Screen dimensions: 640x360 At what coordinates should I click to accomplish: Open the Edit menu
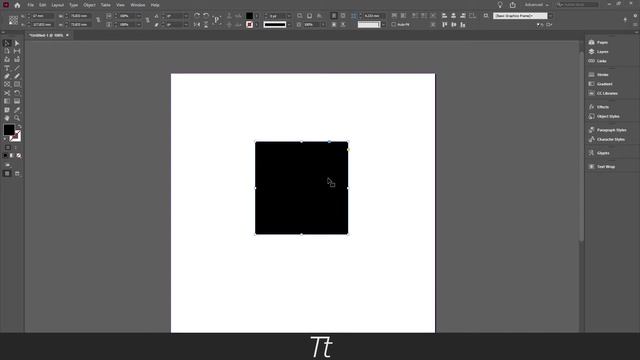coord(42,5)
